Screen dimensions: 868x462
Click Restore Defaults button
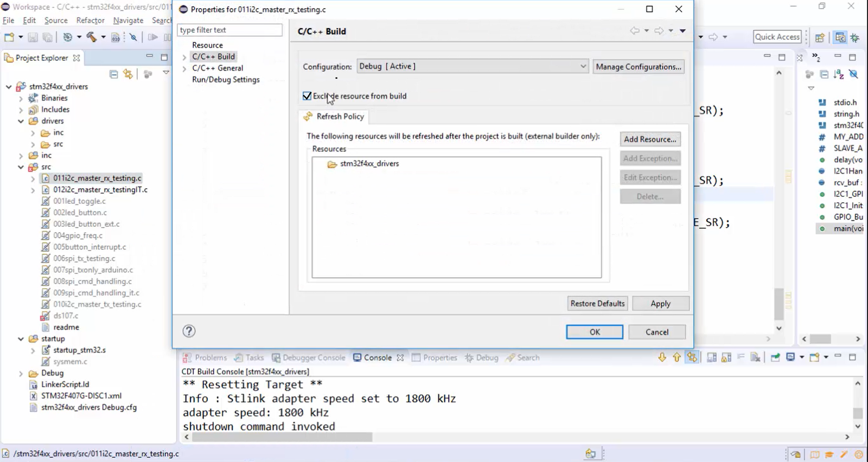click(597, 304)
